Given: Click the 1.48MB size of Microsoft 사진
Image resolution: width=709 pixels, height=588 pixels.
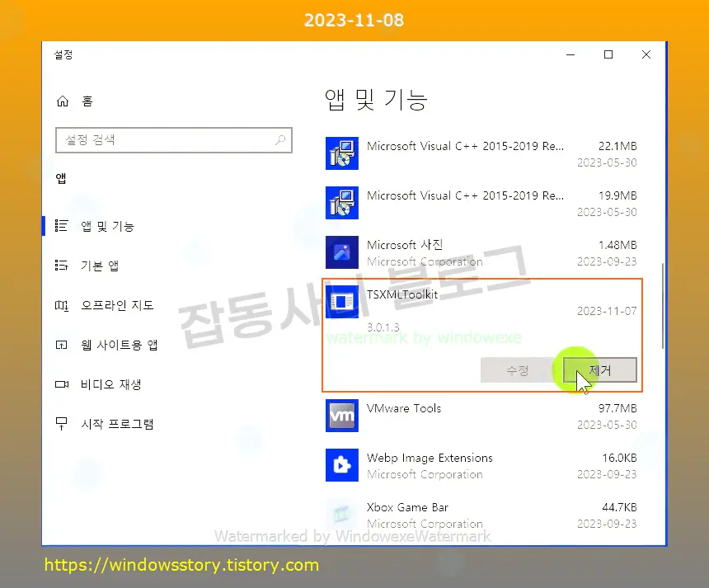Looking at the screenshot, I should (x=617, y=245).
